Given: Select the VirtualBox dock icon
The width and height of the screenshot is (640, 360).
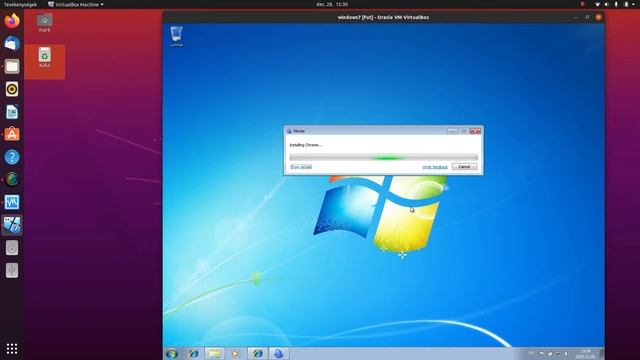Looking at the screenshot, I should (12, 225).
